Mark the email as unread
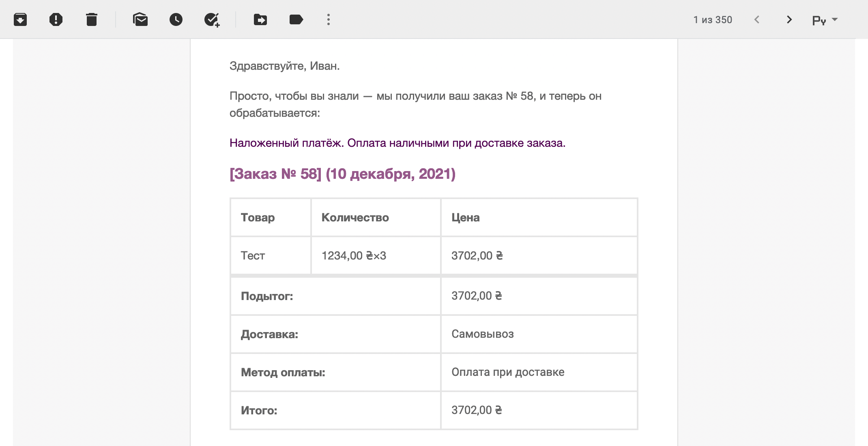 pos(140,19)
